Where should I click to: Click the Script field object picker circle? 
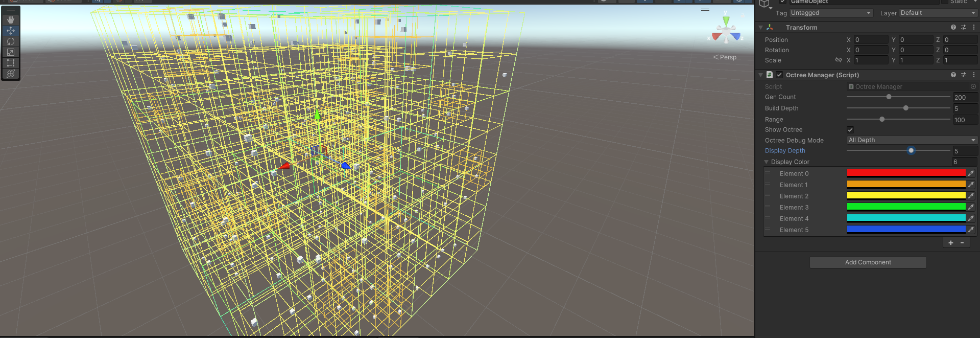point(973,86)
